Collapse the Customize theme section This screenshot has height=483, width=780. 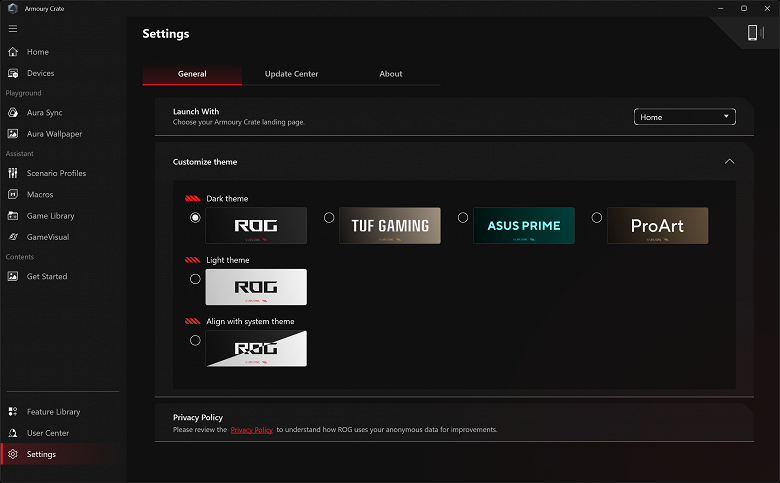[x=729, y=161]
